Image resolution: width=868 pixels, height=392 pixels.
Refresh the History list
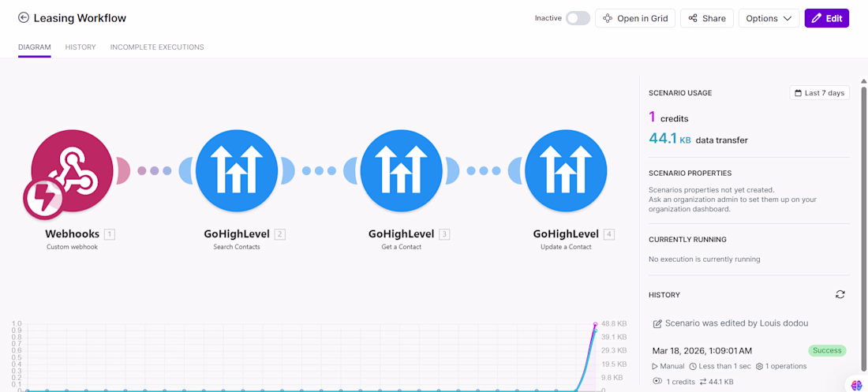(840, 294)
